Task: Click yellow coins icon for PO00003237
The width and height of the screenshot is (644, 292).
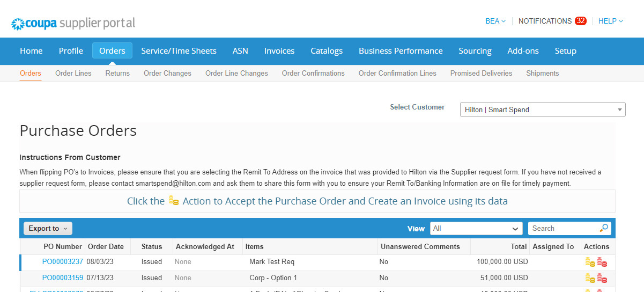Action: (590, 262)
